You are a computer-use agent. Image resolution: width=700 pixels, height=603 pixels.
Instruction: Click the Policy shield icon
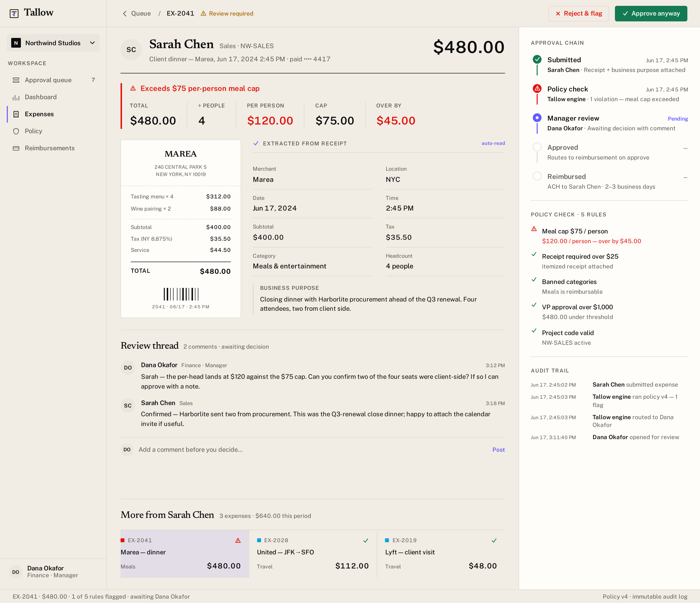pyautogui.click(x=16, y=131)
